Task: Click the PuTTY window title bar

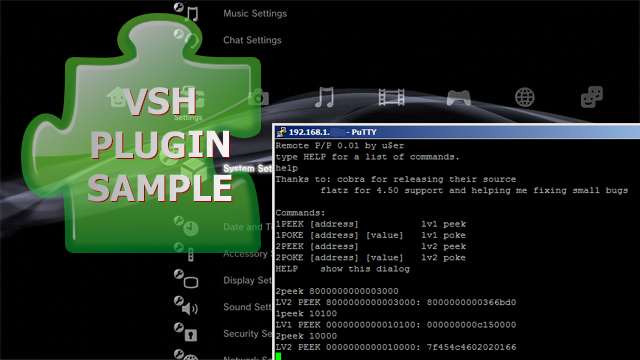Action: tap(456, 132)
